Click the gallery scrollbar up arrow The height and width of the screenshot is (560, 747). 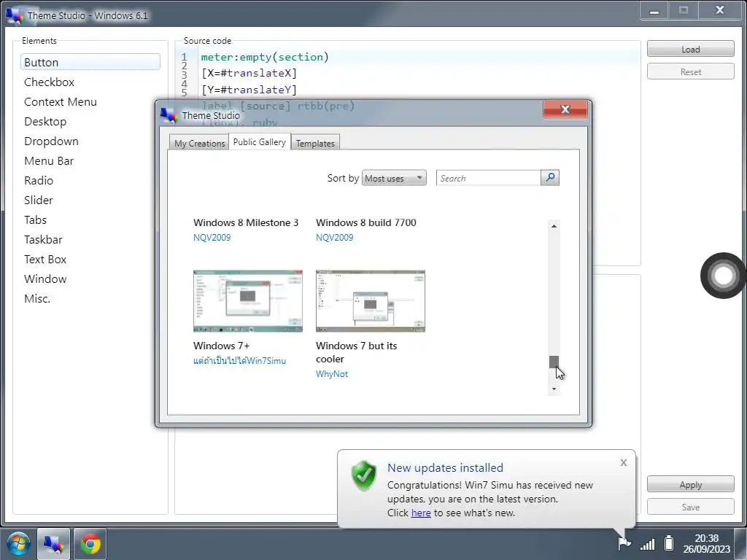(554, 226)
